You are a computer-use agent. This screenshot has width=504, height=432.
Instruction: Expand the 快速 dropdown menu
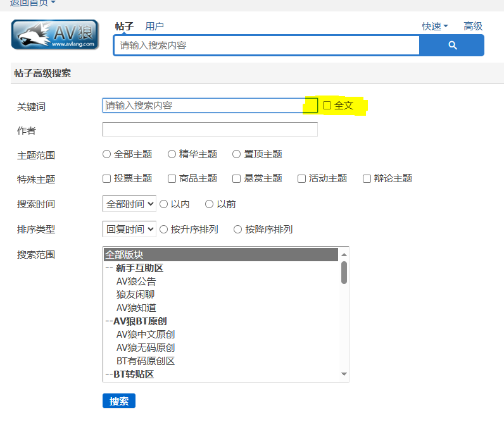(x=435, y=27)
